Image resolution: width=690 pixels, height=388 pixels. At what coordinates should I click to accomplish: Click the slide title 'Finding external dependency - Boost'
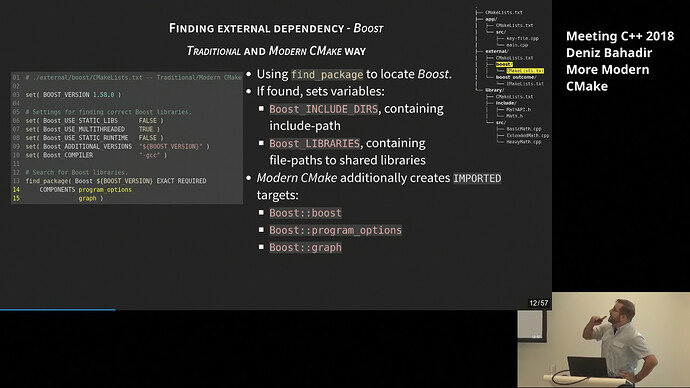coord(276,28)
